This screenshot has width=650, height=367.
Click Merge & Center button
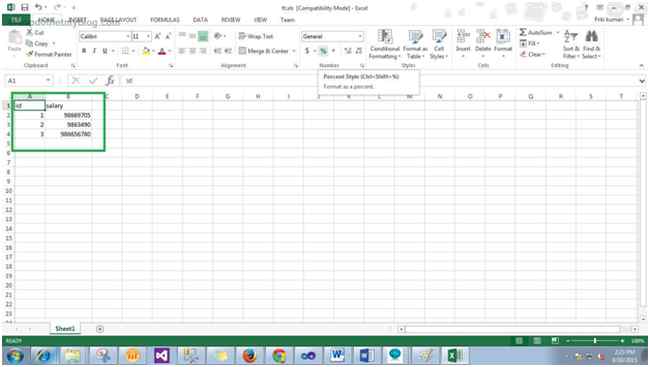264,51
